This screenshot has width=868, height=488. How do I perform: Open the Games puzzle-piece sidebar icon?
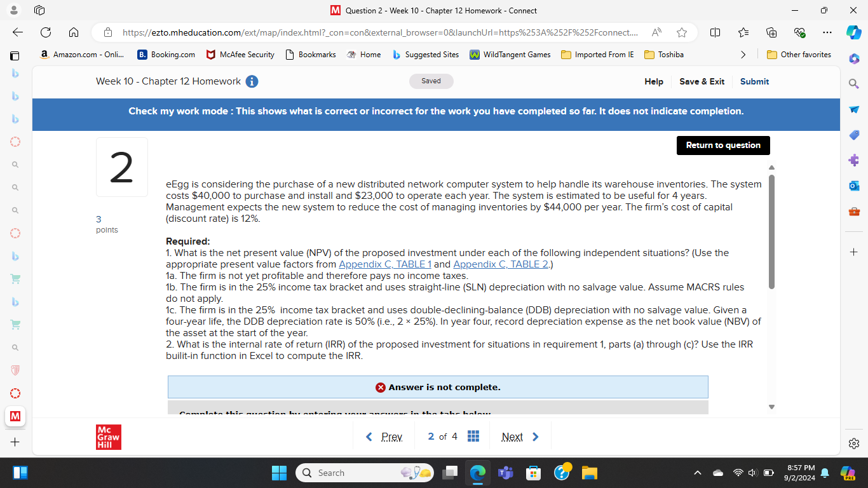pyautogui.click(x=854, y=160)
